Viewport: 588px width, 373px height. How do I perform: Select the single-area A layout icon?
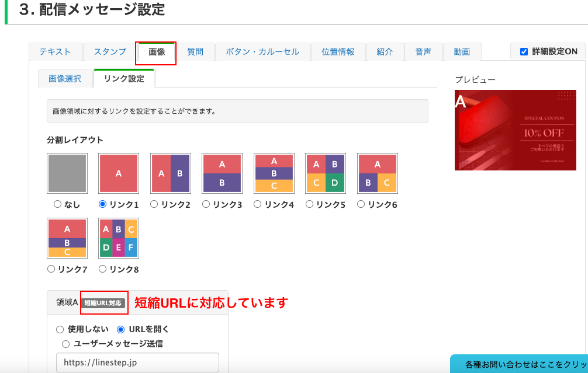click(119, 173)
